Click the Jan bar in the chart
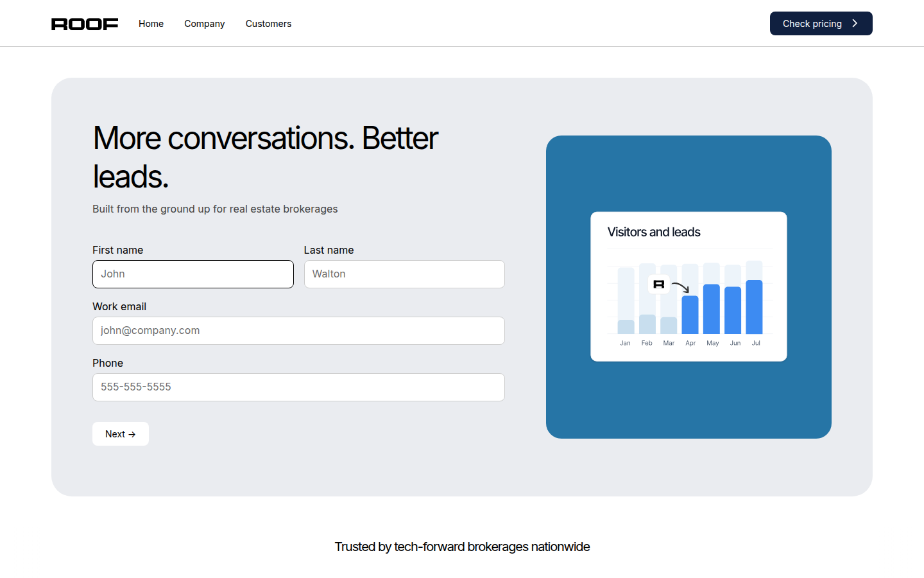Viewport: 924px width, 578px height. [x=626, y=326]
